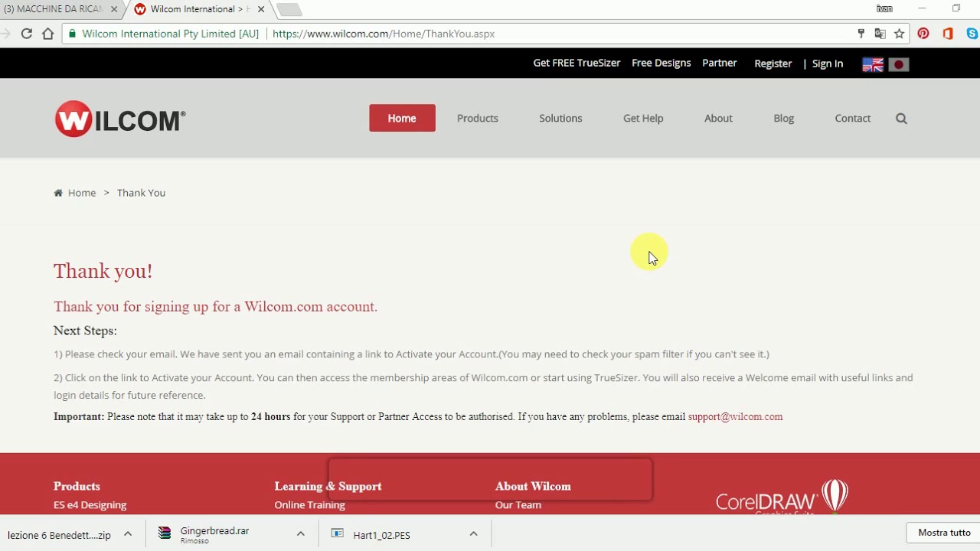Open the translate page icon
This screenshot has width=980, height=551.
(x=880, y=34)
